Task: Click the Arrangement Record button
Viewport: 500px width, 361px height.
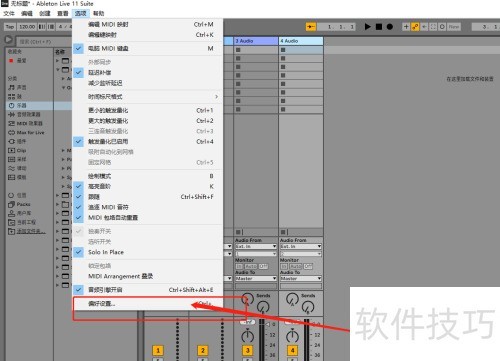Action: click(389, 26)
